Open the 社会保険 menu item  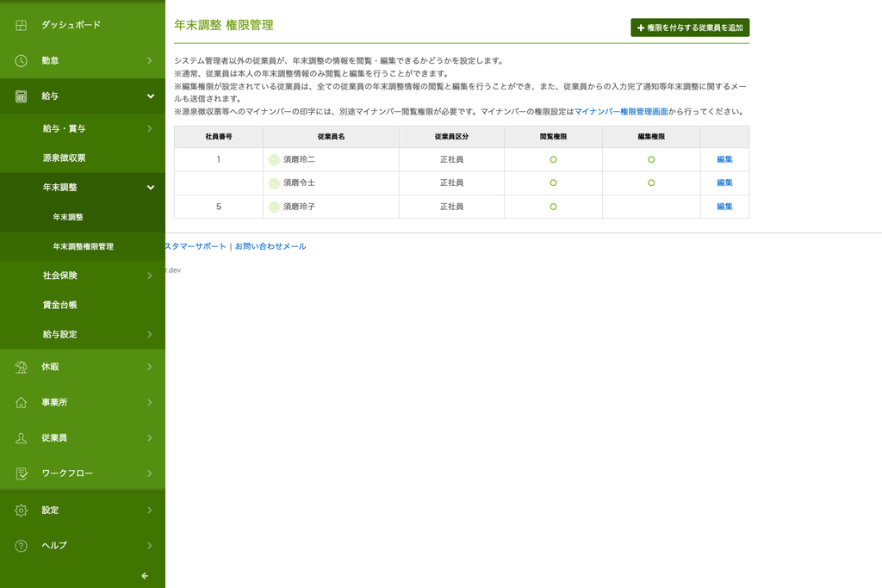point(83,275)
